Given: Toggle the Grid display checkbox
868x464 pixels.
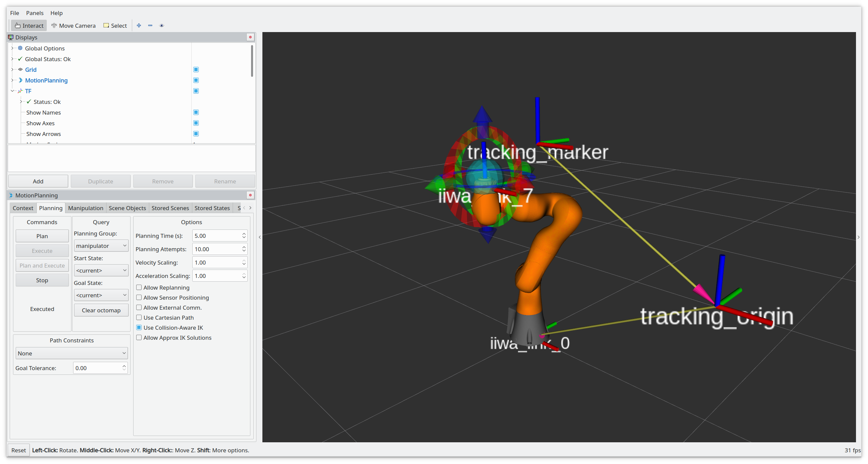Looking at the screenshot, I should click(x=196, y=69).
